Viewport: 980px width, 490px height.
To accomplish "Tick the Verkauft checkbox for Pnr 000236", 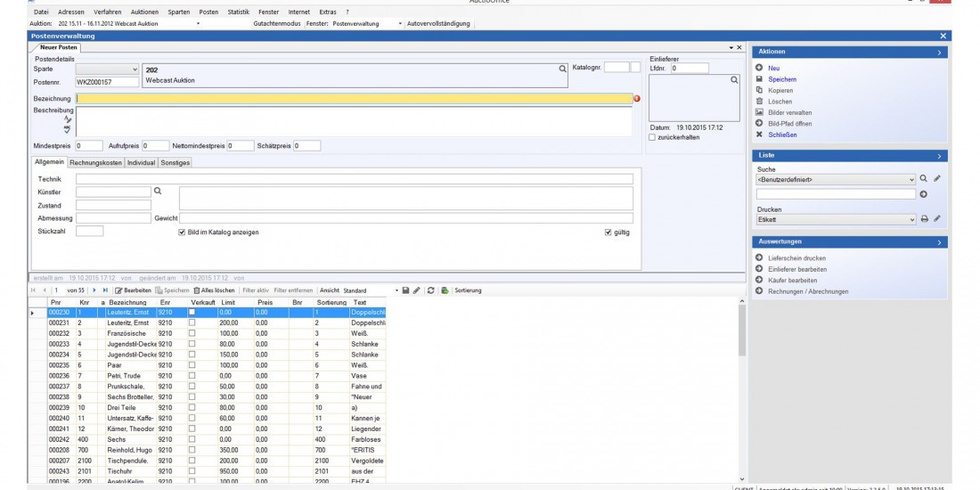I will click(192, 376).
